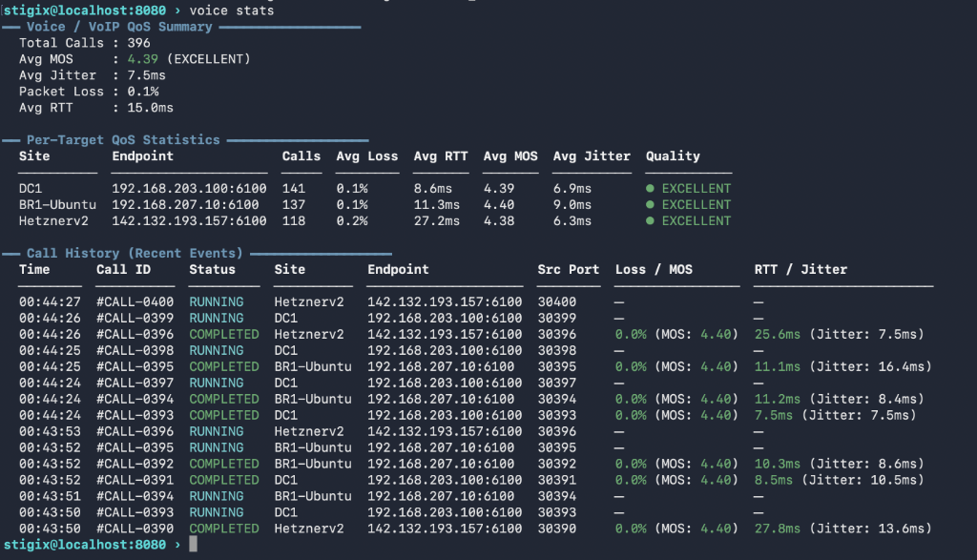977x560 pixels.
Task: Click the RUNNING status of #CALL-0399
Action: click(x=217, y=318)
